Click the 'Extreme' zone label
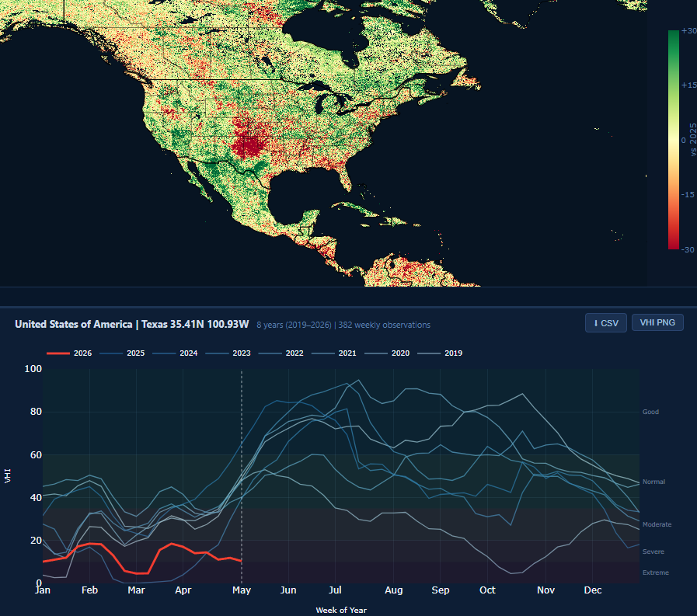Viewport: 697px width, 616px height. tap(655, 572)
